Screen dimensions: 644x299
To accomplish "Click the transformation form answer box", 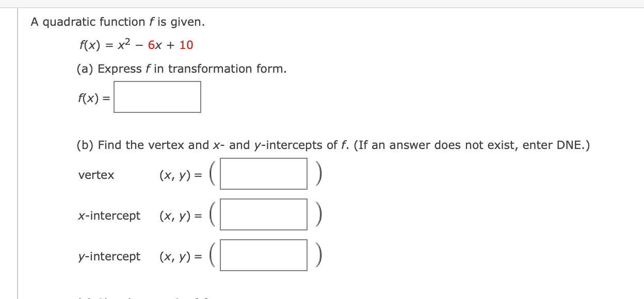I will coord(157,97).
